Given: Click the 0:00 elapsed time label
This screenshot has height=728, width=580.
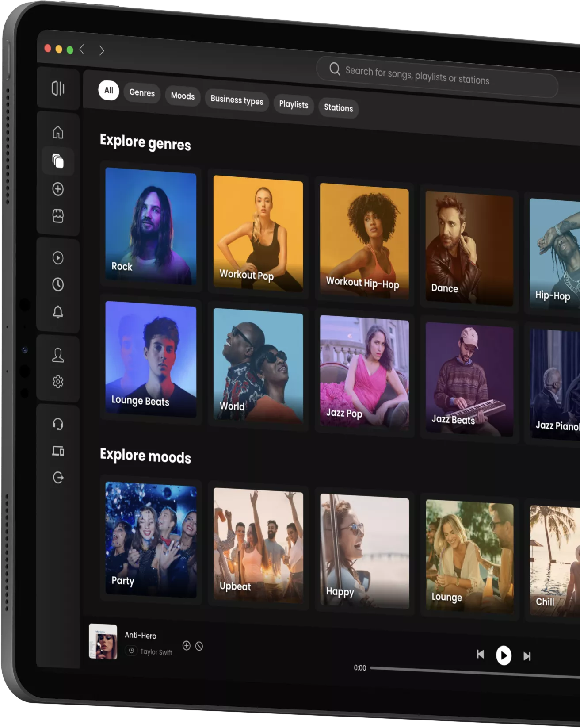Looking at the screenshot, I should point(360,668).
